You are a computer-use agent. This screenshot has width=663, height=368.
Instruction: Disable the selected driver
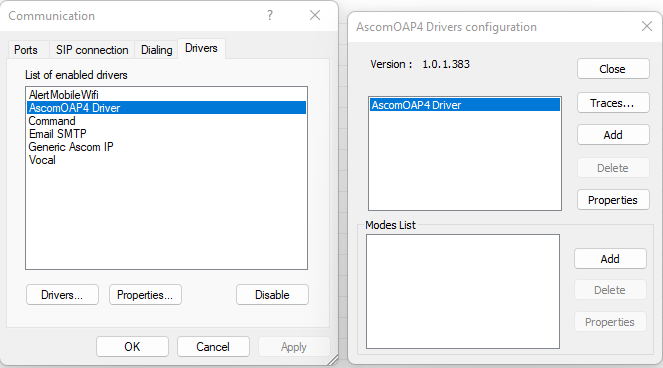click(272, 294)
